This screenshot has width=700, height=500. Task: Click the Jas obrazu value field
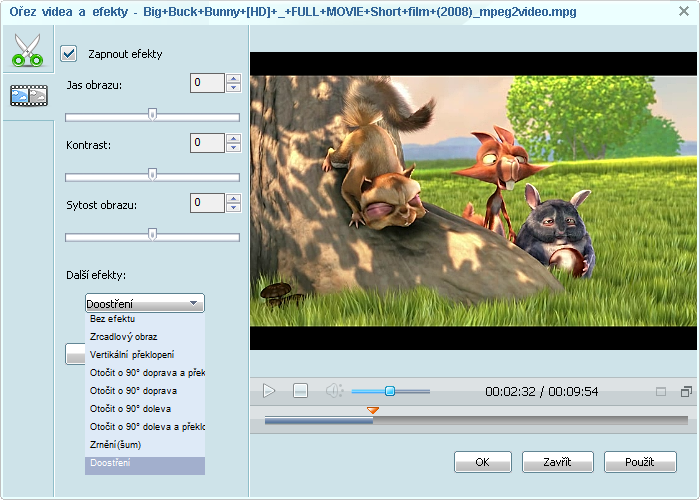(207, 83)
